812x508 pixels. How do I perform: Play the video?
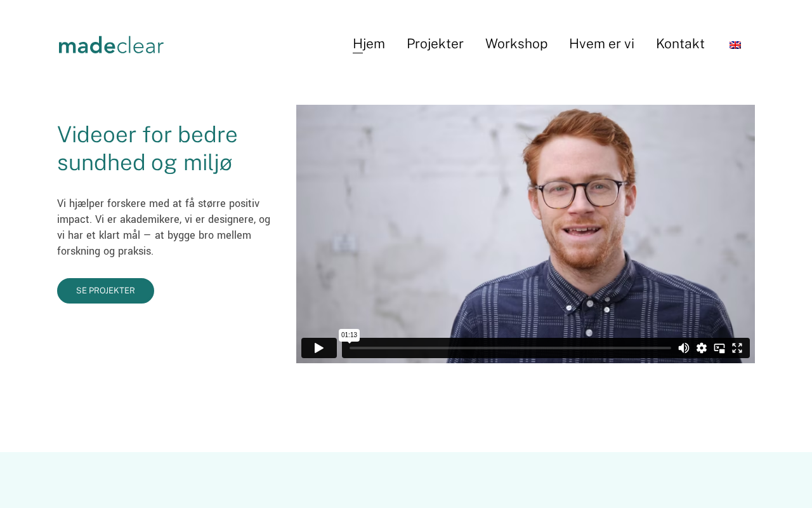coord(319,348)
